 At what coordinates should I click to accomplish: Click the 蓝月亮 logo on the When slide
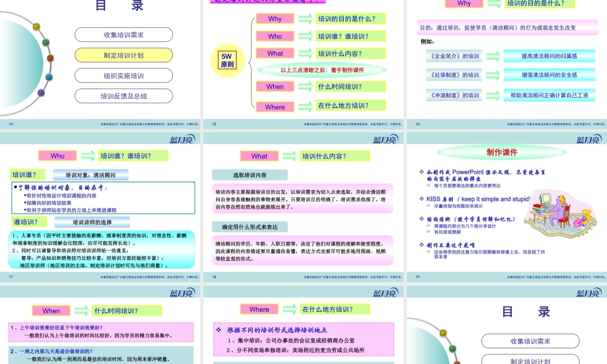pos(183,293)
